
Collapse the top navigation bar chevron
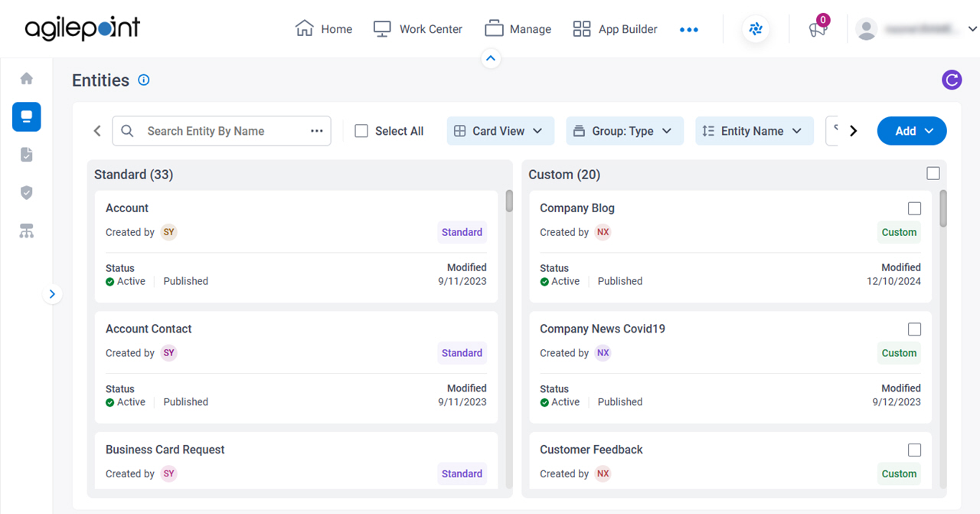click(491, 58)
